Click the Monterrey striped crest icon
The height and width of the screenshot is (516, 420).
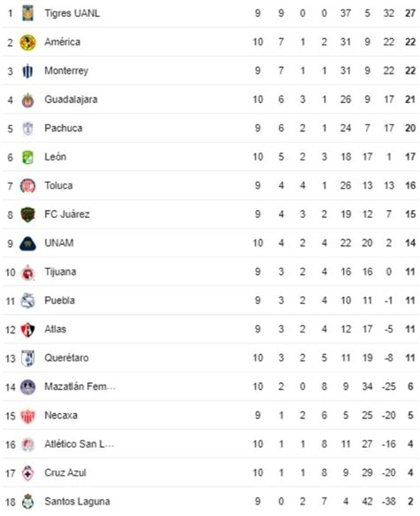click(28, 71)
